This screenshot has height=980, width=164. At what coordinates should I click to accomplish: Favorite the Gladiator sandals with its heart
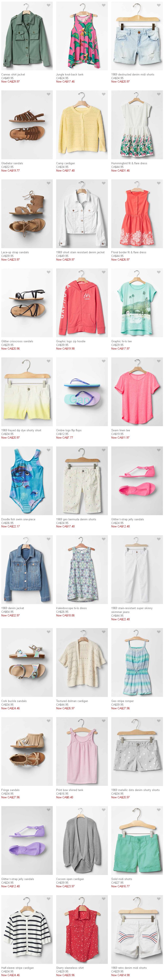coord(49,94)
